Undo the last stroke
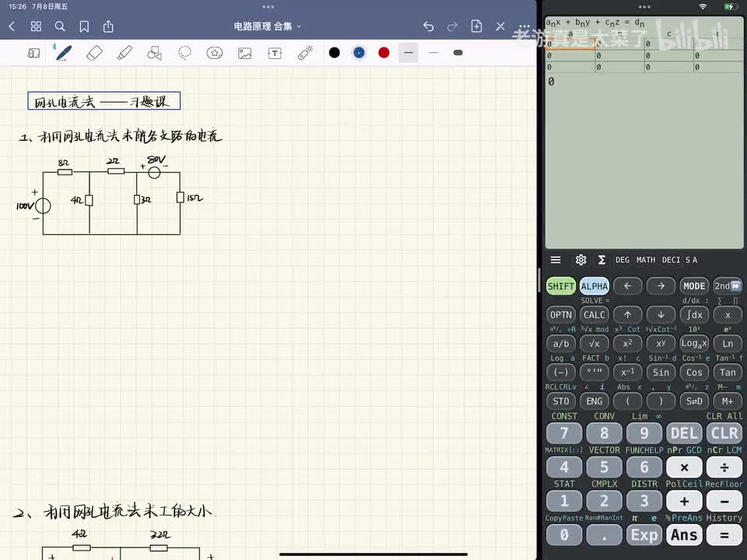The width and height of the screenshot is (747, 560). click(428, 26)
